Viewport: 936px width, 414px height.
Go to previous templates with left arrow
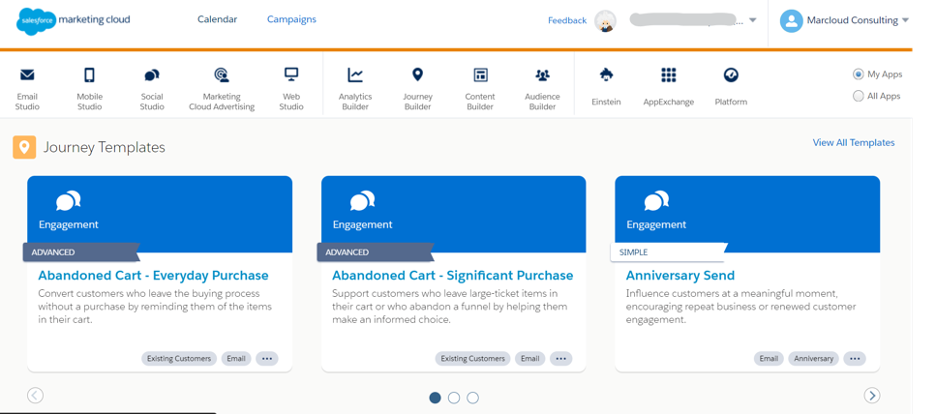35,395
